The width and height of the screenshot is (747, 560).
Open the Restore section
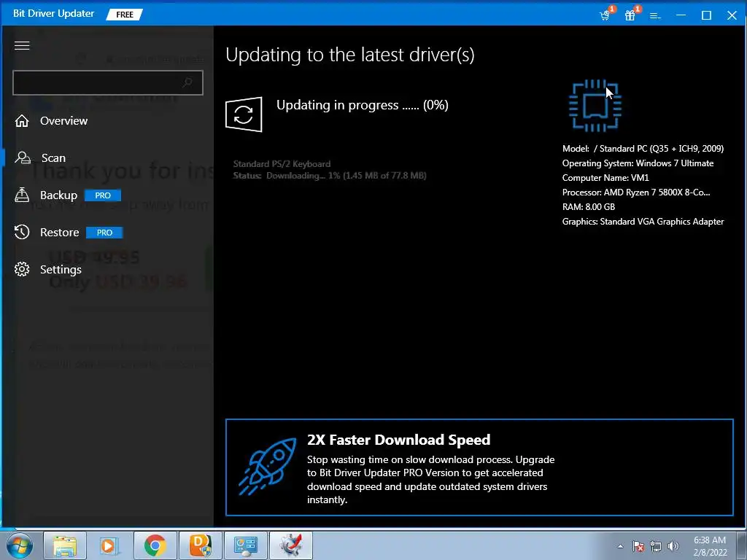click(x=60, y=233)
